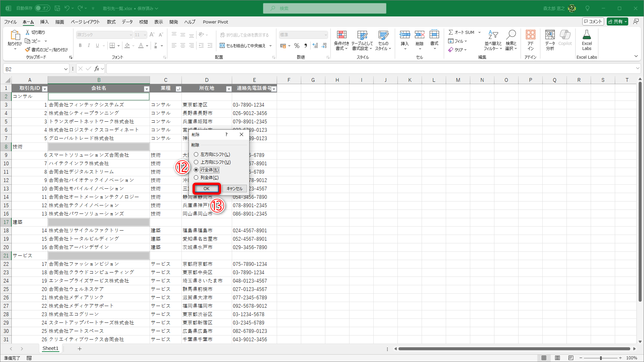644x362 pixels.
Task: Toggle the AutoSave switch
Action: tap(43, 8)
